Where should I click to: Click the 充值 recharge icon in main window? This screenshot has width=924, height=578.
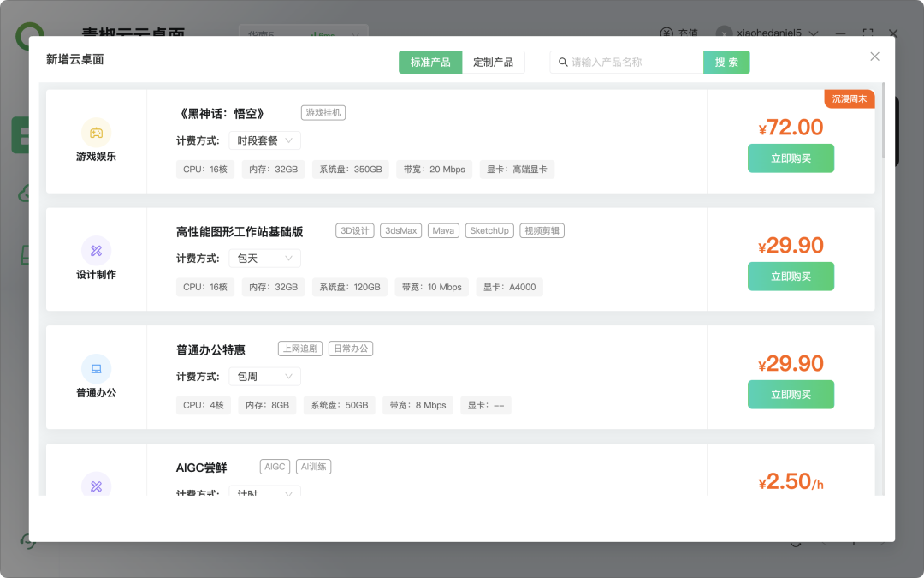point(666,33)
